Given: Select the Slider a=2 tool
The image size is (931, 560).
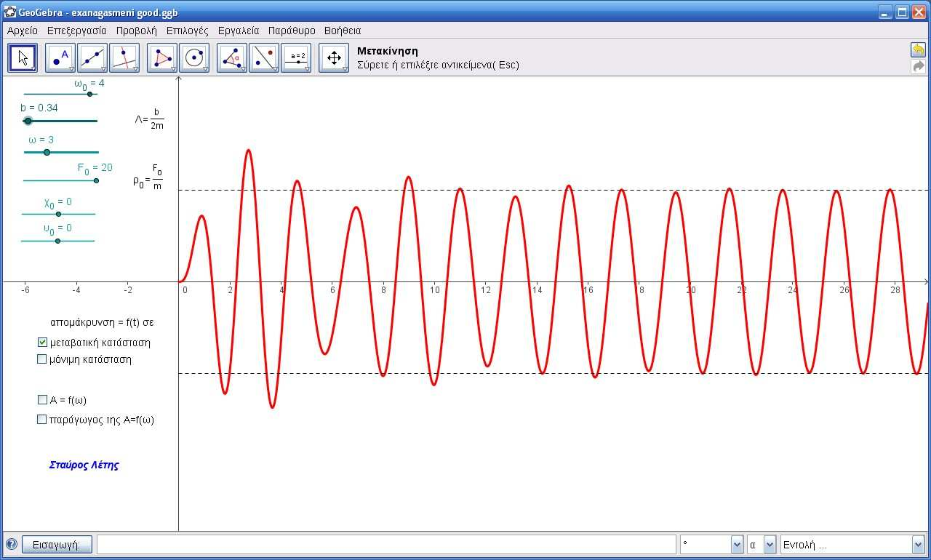Looking at the screenshot, I should click(x=296, y=58).
